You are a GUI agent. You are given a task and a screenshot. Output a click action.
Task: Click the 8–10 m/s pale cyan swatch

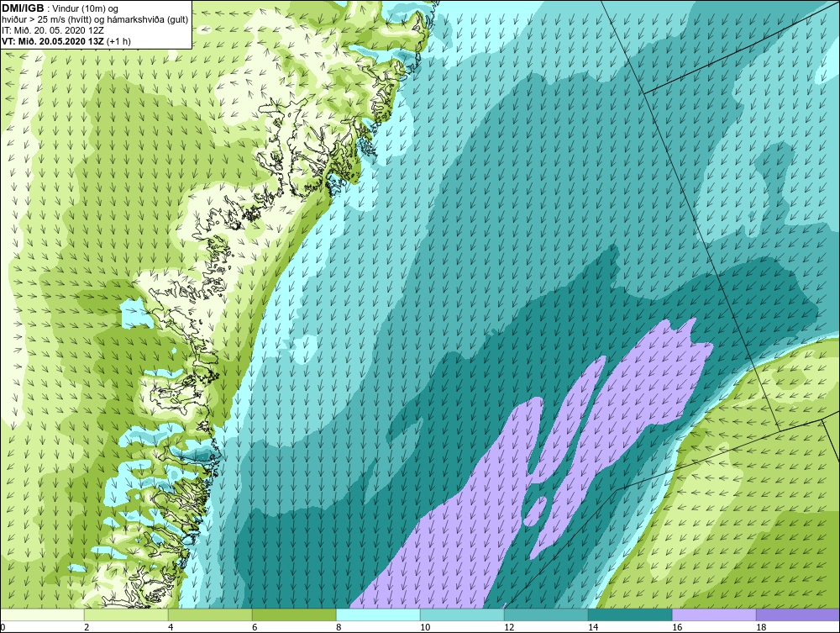378,615
